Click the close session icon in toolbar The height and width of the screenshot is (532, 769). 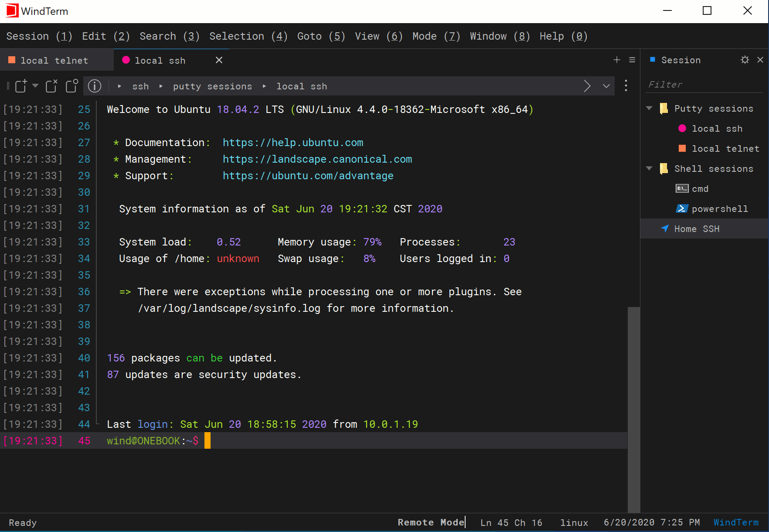pos(51,86)
